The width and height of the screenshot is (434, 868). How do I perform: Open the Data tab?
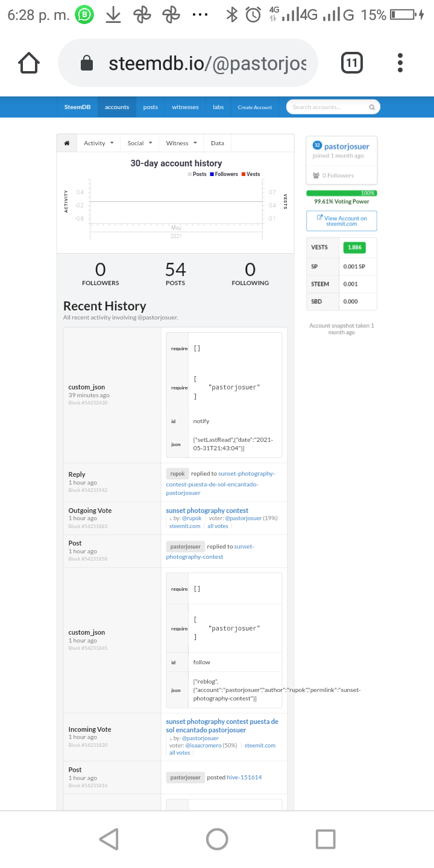point(218,143)
